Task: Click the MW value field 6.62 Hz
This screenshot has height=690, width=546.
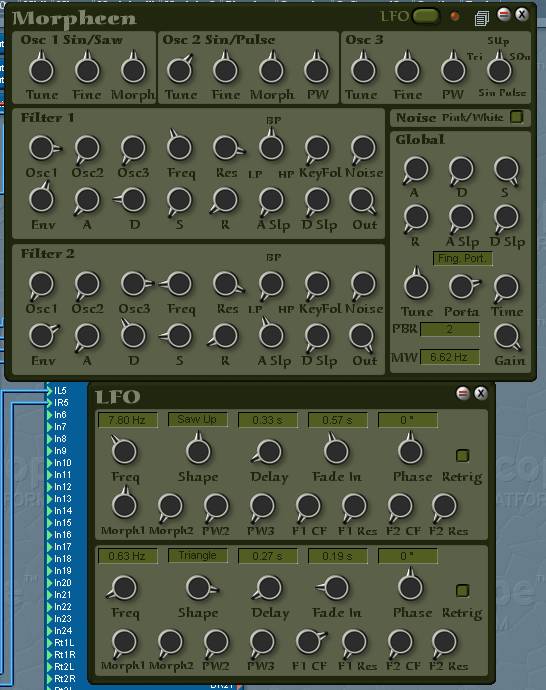Action: pyautogui.click(x=450, y=357)
